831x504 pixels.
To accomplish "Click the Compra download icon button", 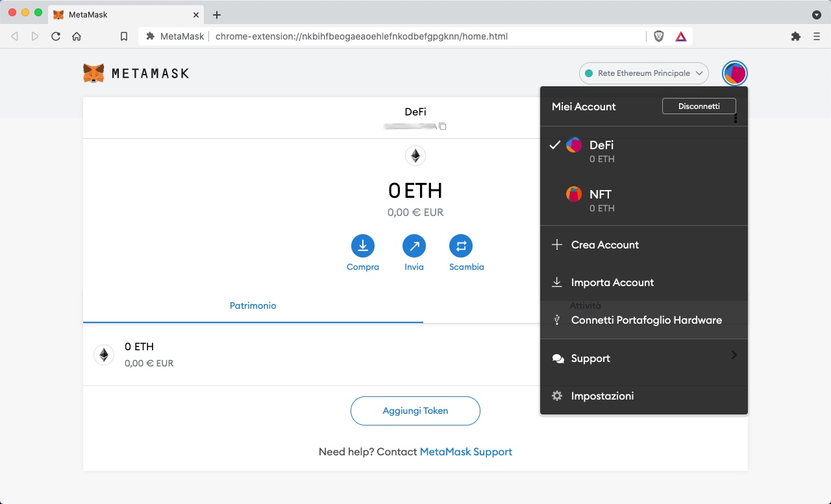I will [x=363, y=246].
